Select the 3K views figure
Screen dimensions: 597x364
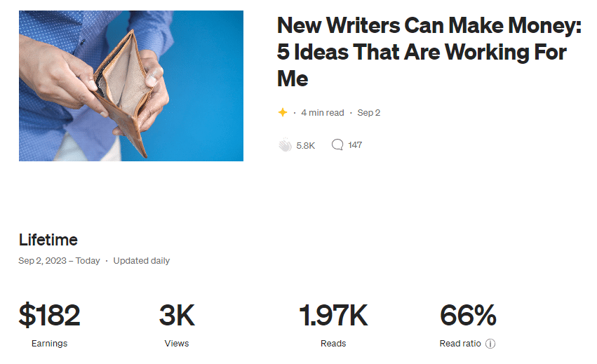pyautogui.click(x=177, y=316)
